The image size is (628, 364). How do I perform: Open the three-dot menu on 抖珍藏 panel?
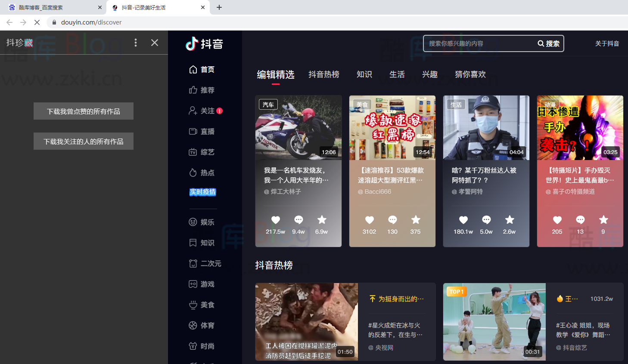136,43
